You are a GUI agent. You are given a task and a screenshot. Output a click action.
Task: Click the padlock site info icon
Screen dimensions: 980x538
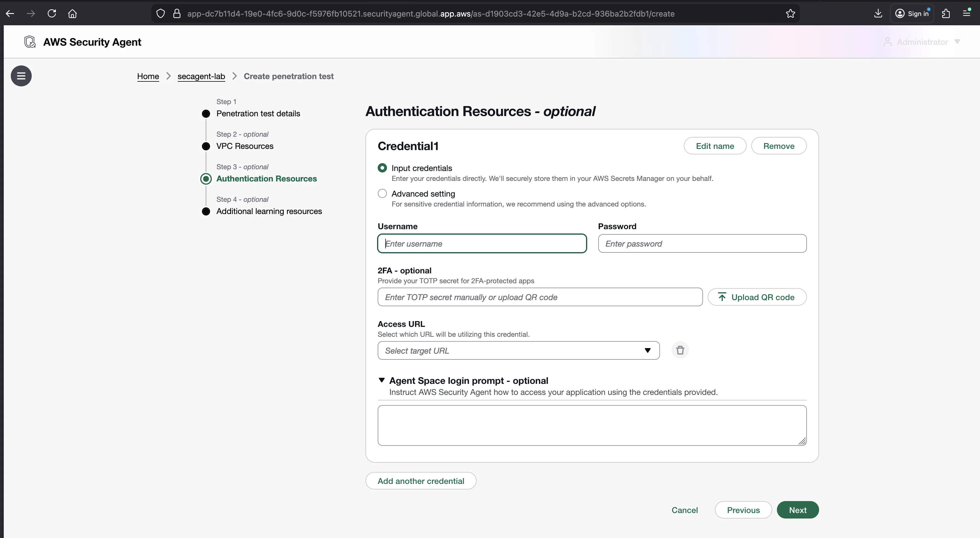[177, 14]
